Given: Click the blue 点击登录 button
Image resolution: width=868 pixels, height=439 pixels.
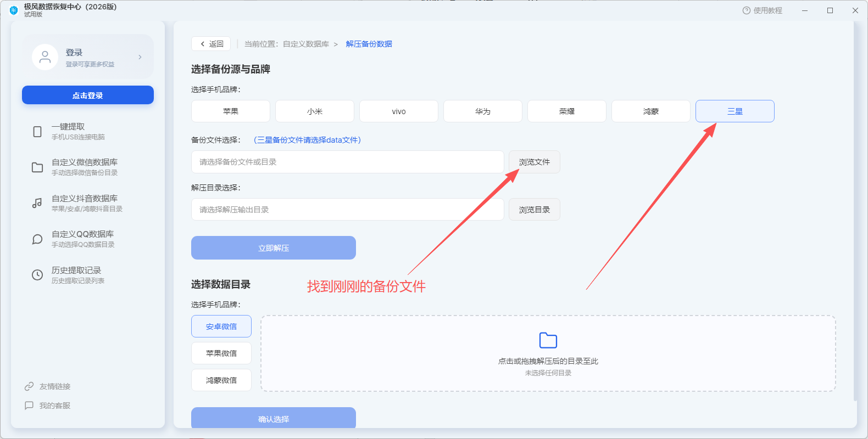Looking at the screenshot, I should point(88,95).
